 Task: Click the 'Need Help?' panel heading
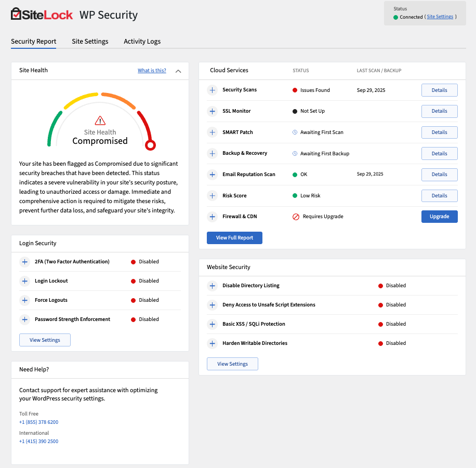pos(34,369)
